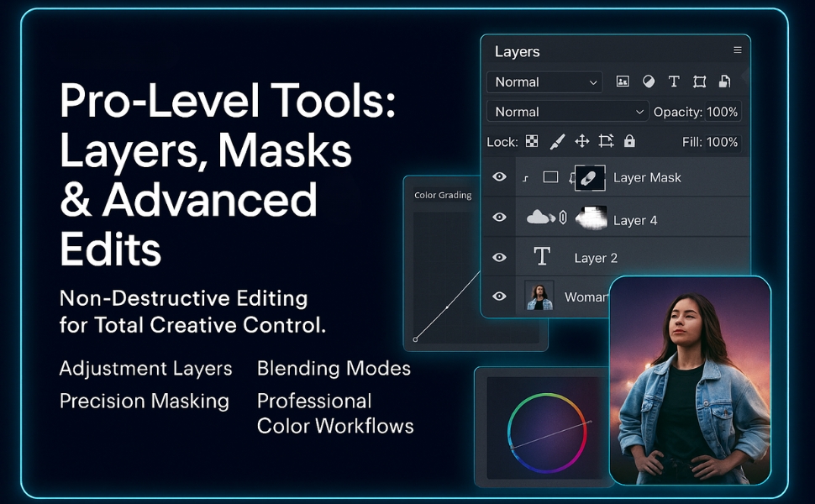Viewport: 815px width, 504px height.
Task: Lock position using the move arrows icon
Action: click(x=581, y=142)
